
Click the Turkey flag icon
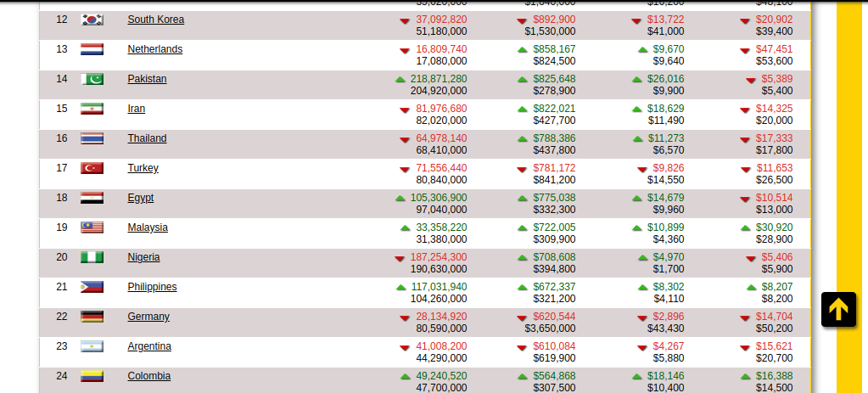(x=92, y=168)
